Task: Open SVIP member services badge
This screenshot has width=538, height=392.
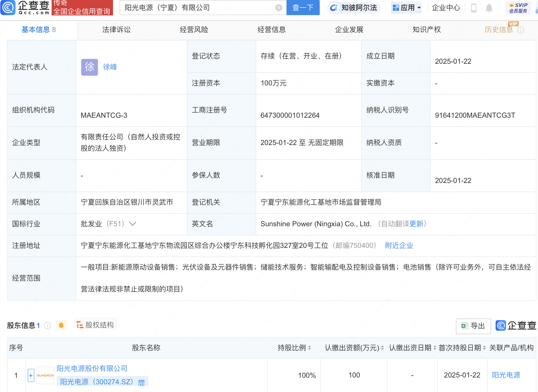Action: 518,8
